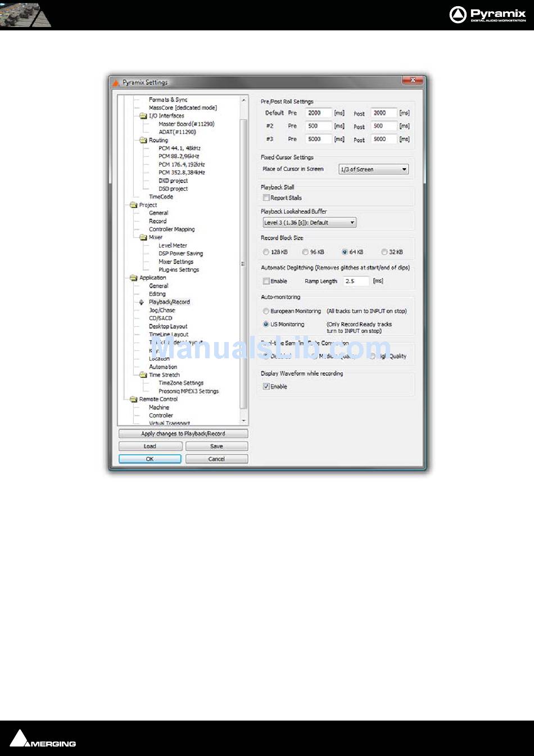Click the #3 Pre roll field
534x756 pixels.
click(x=319, y=139)
